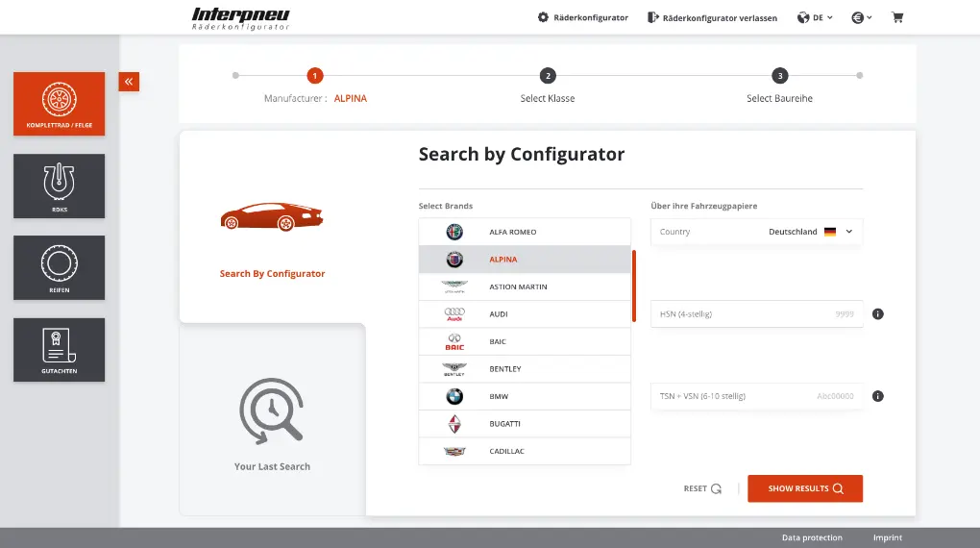
Task: Open the DE language dropdown
Action: tap(815, 17)
